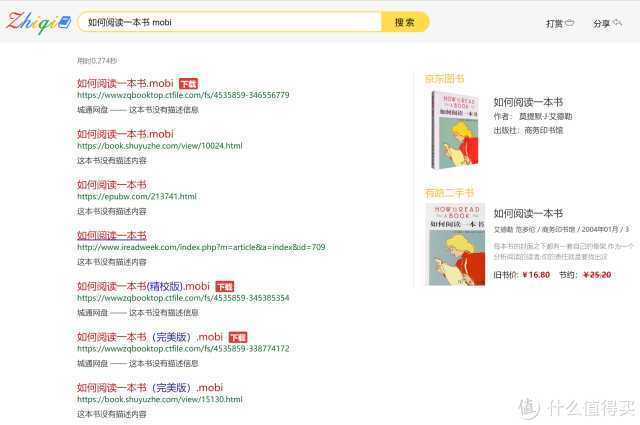The height and width of the screenshot is (425, 640).
Task: Click the 打赏 tip icon
Action: point(569,23)
